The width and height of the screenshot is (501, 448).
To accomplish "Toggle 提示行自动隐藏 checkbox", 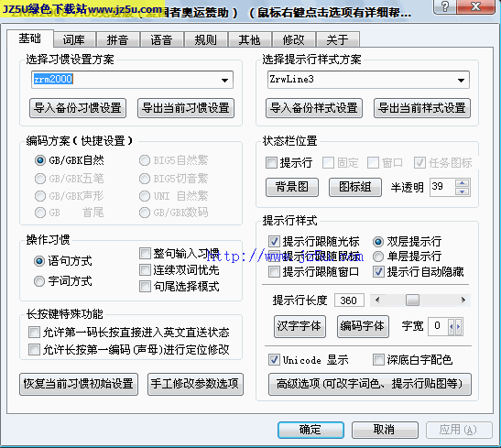I will point(378,272).
